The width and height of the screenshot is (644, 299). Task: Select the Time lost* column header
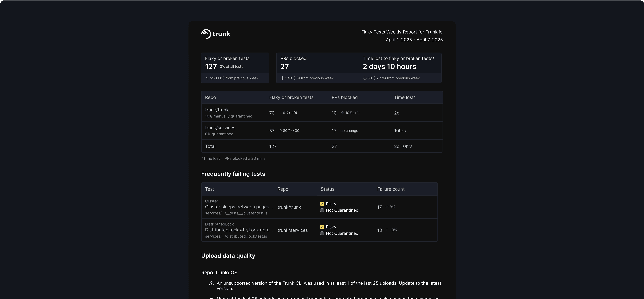pyautogui.click(x=405, y=97)
